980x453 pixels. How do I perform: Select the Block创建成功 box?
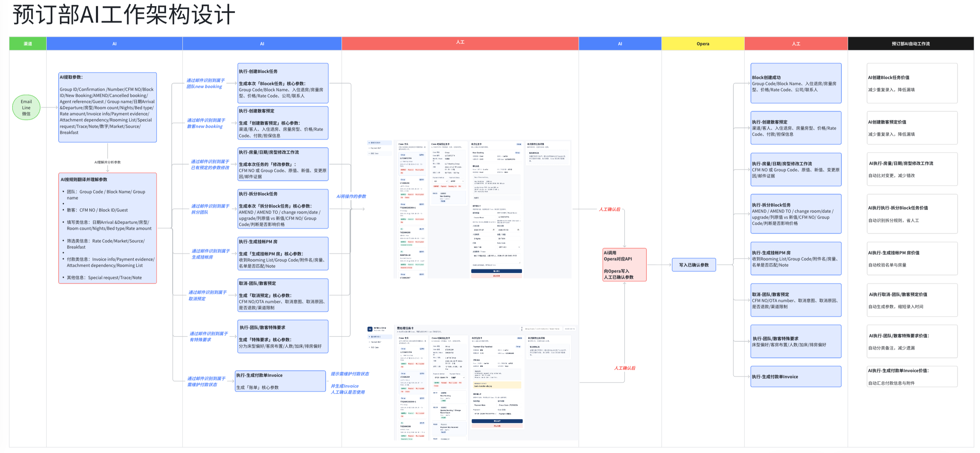coord(796,83)
